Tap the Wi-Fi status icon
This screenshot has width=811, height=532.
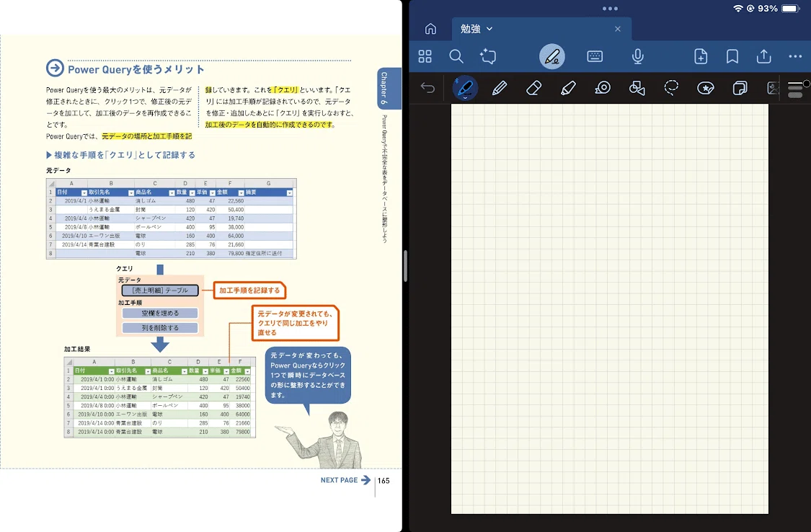click(x=738, y=8)
